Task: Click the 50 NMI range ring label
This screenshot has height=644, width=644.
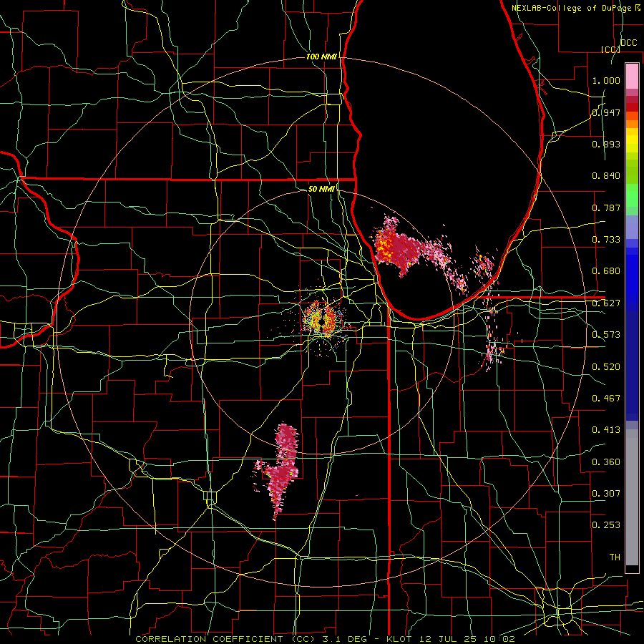Action: 321,189
